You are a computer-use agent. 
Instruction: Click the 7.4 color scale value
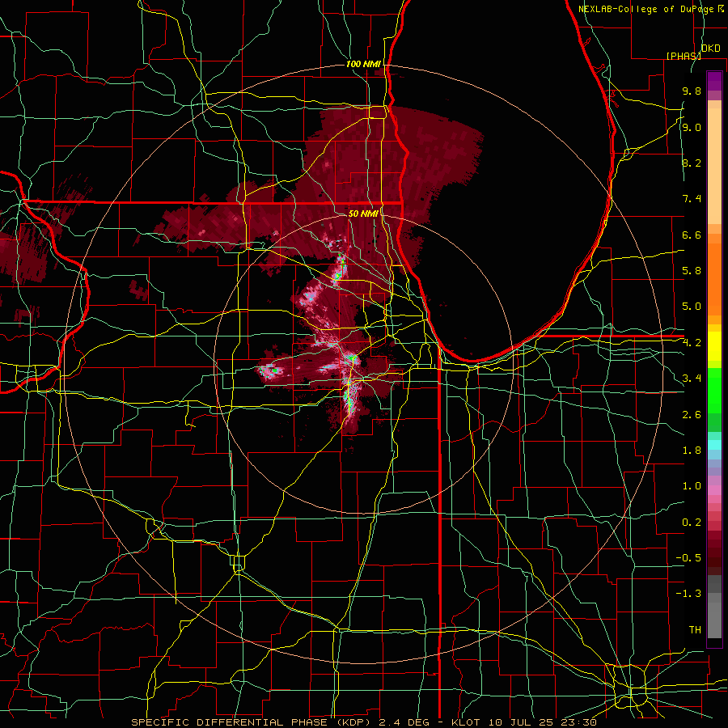coord(692,199)
